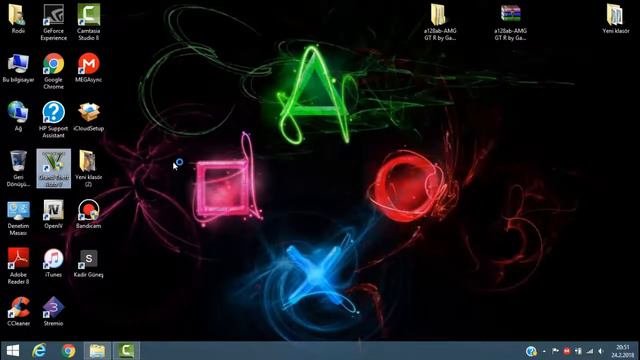Click the red MEGAsync tray icon
This screenshot has height=360, width=640.
567,351
